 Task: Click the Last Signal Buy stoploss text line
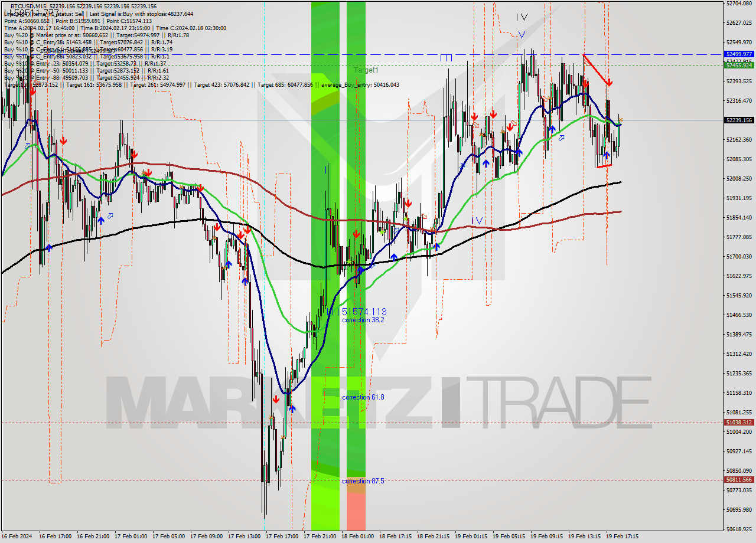click(x=98, y=14)
